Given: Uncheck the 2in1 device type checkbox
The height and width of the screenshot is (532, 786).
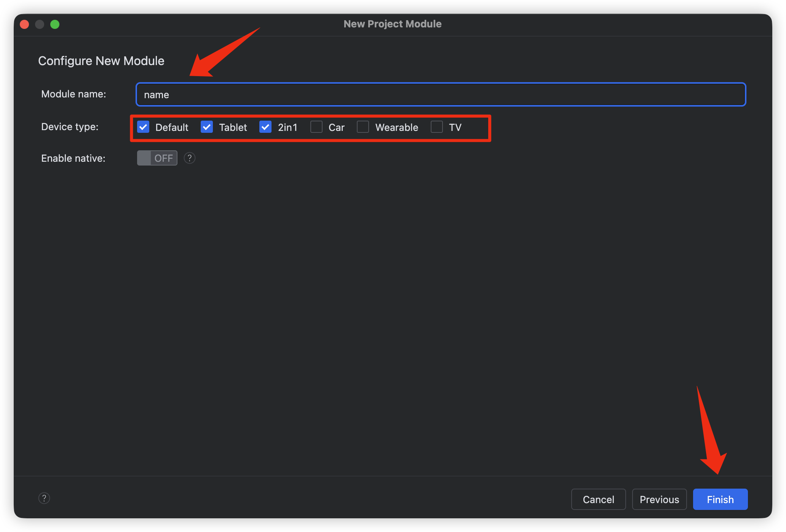Looking at the screenshot, I should click(265, 127).
